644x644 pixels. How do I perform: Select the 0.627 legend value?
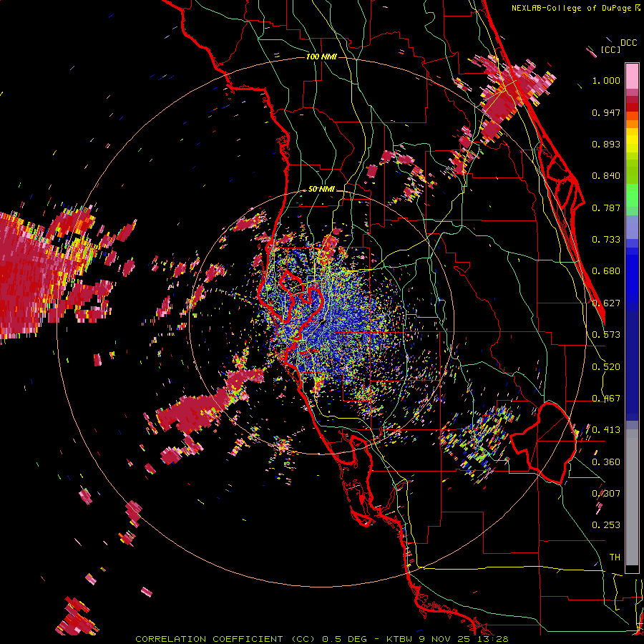(606, 303)
